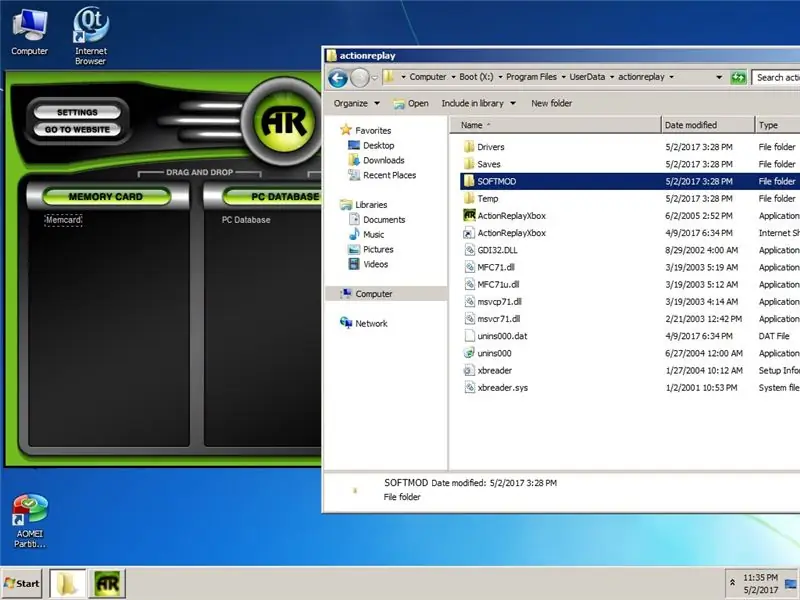Viewport: 800px width, 600px height.
Task: Open the Computer desktop icon
Action: click(x=30, y=32)
